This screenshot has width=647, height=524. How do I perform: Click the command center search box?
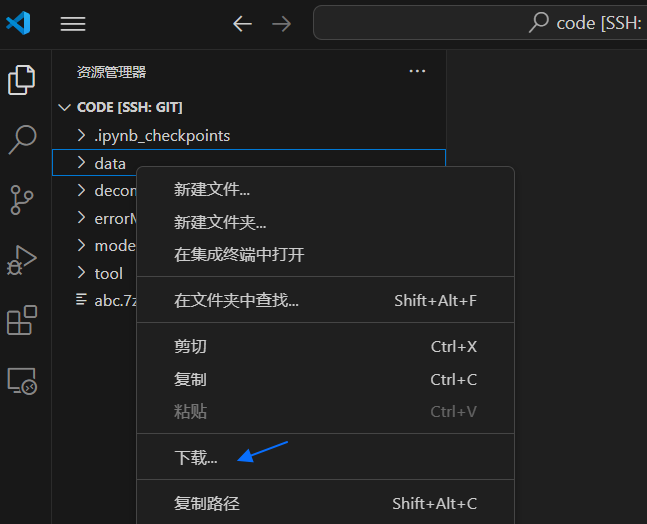click(480, 23)
